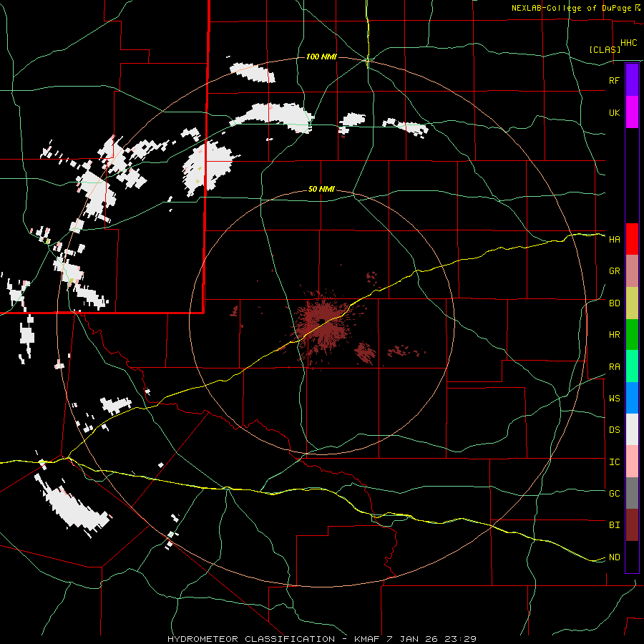The height and width of the screenshot is (644, 644).
Task: Click the HA red legend swatch
Action: [x=632, y=239]
